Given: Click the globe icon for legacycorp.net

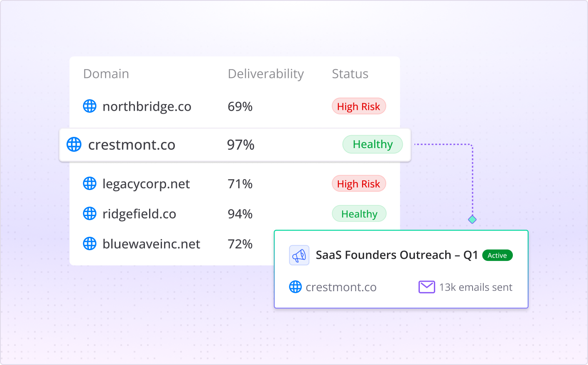Looking at the screenshot, I should (x=90, y=183).
